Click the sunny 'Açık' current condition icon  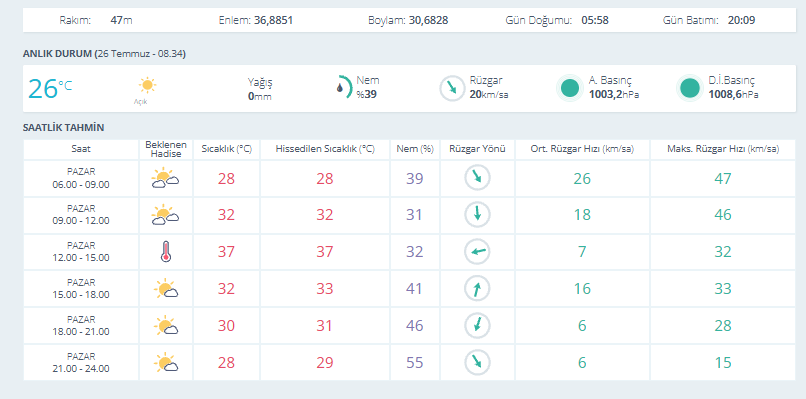coord(147,85)
